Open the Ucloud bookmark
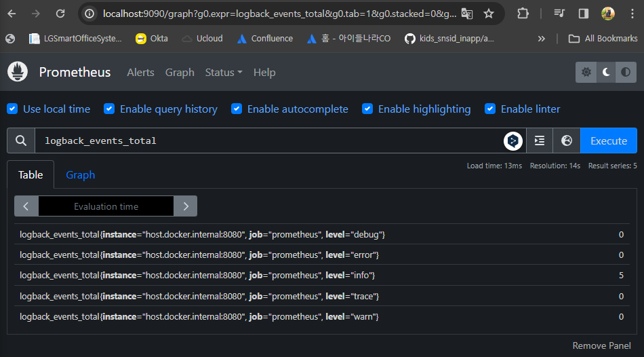Screen dimensions: 644x357 (203, 39)
